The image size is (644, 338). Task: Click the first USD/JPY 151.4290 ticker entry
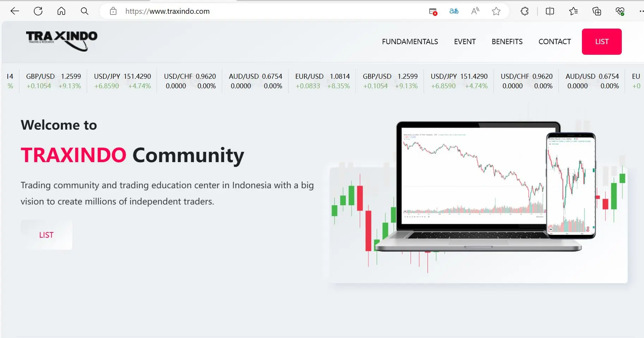pyautogui.click(x=122, y=81)
